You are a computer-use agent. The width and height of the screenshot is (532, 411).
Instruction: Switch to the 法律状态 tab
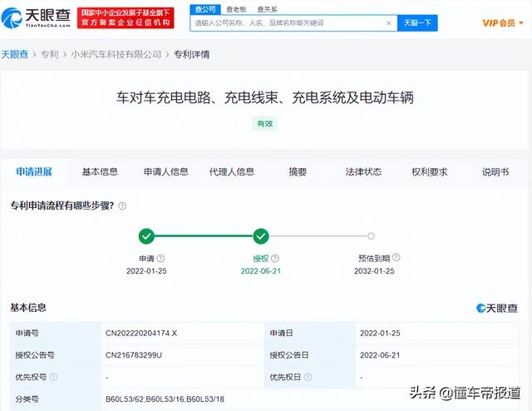coord(363,172)
